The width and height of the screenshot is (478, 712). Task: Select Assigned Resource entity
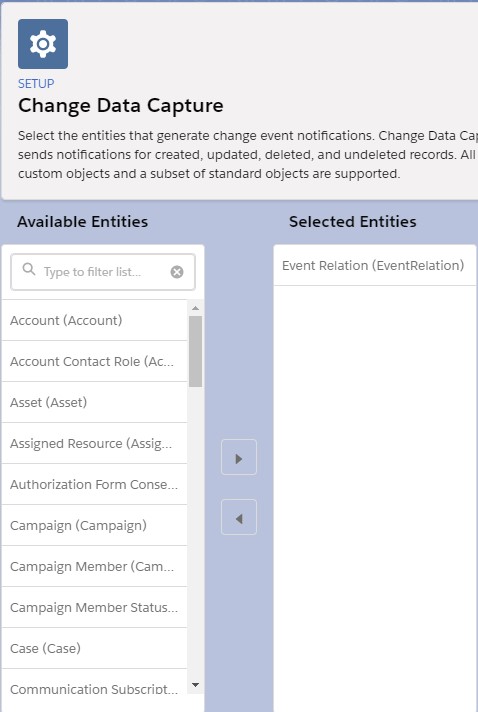(x=94, y=443)
